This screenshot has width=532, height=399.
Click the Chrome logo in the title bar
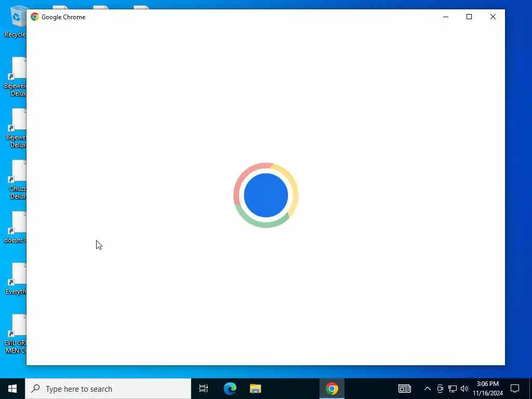pos(35,17)
